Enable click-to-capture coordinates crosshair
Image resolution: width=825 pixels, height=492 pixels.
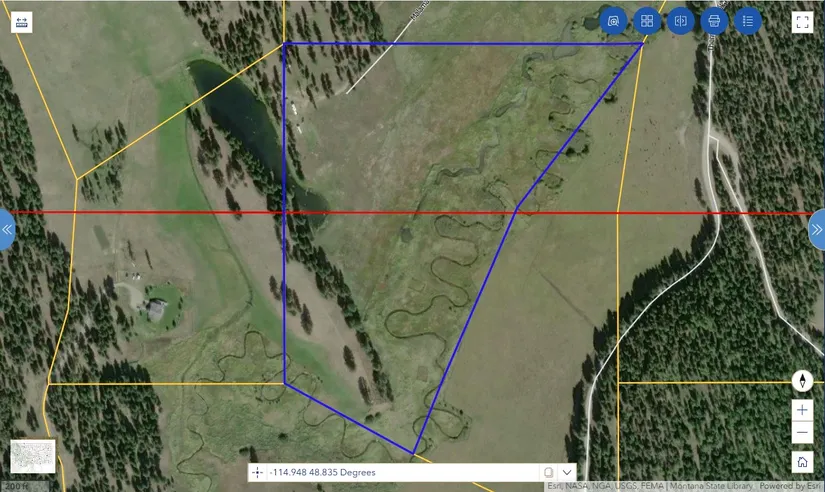click(258, 472)
